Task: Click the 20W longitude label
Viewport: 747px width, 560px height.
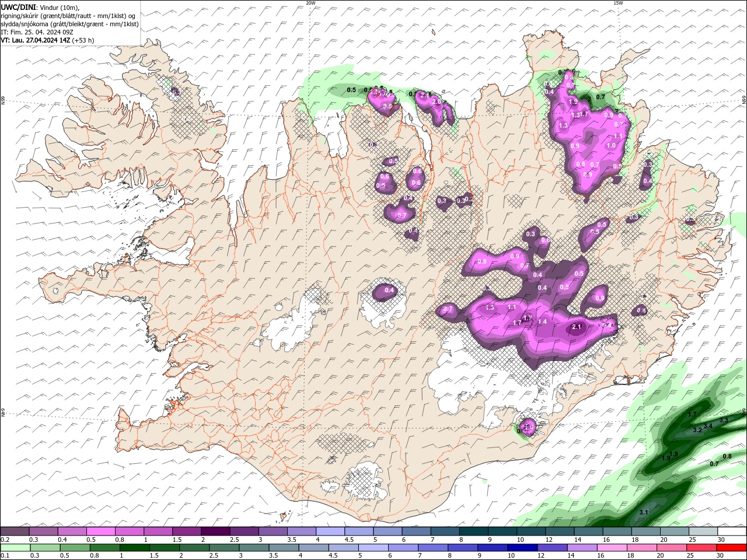Action: tap(310, 3)
